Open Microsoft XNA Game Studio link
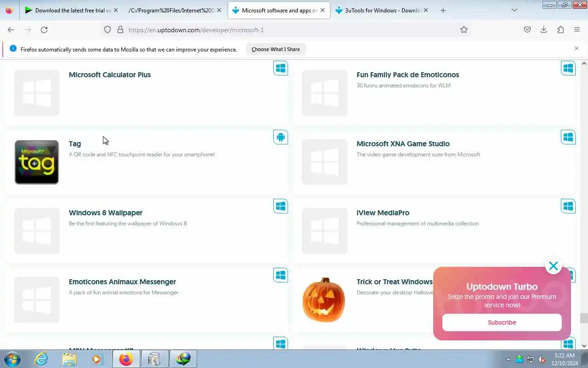The height and width of the screenshot is (368, 588). click(x=403, y=144)
